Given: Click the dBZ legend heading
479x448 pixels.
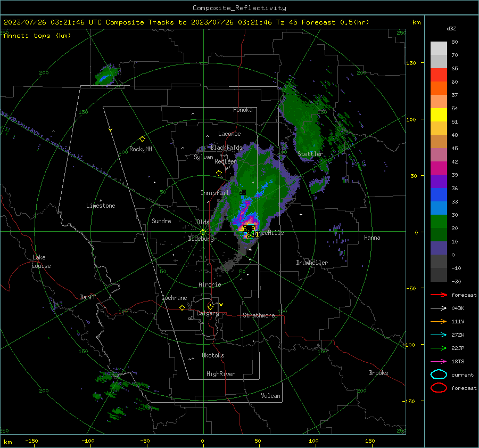Looking at the screenshot, I should point(451,28).
